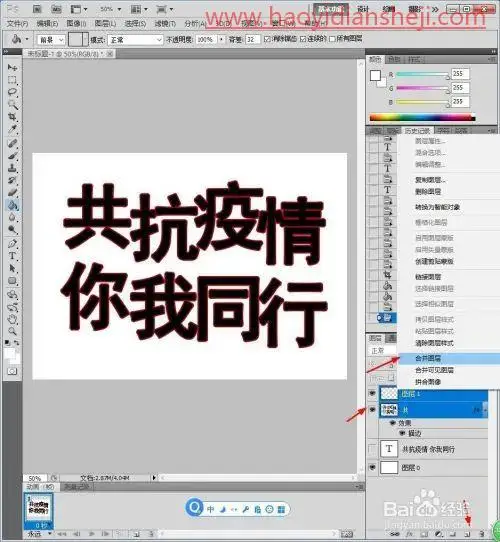
Task: Select the Lasso tool
Action: [x=12, y=92]
